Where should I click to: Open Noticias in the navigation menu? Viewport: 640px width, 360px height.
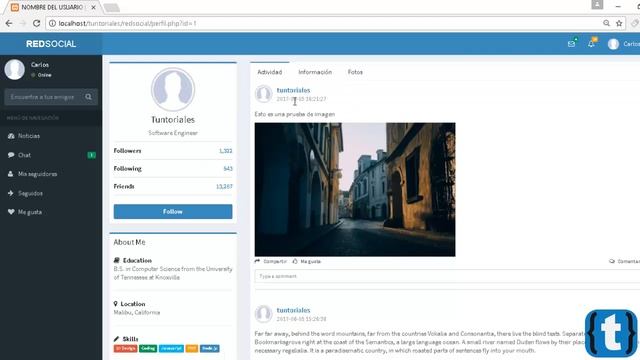click(51, 136)
